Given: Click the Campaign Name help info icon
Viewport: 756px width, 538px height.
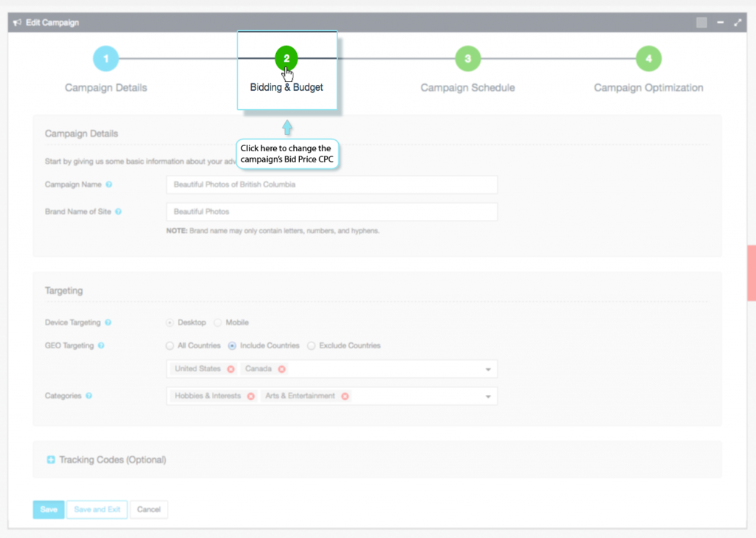Looking at the screenshot, I should 109,184.
